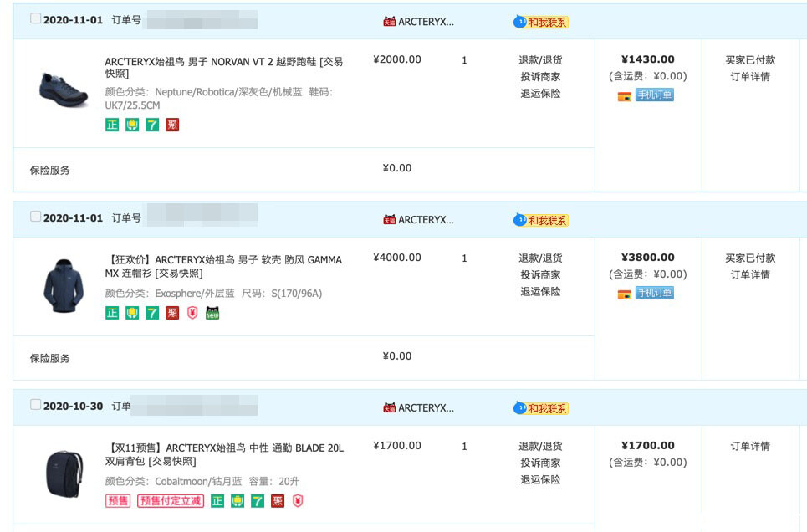Click the red 聚 icon under BLADE 20L backpack
The image size is (807, 532).
coord(278,500)
